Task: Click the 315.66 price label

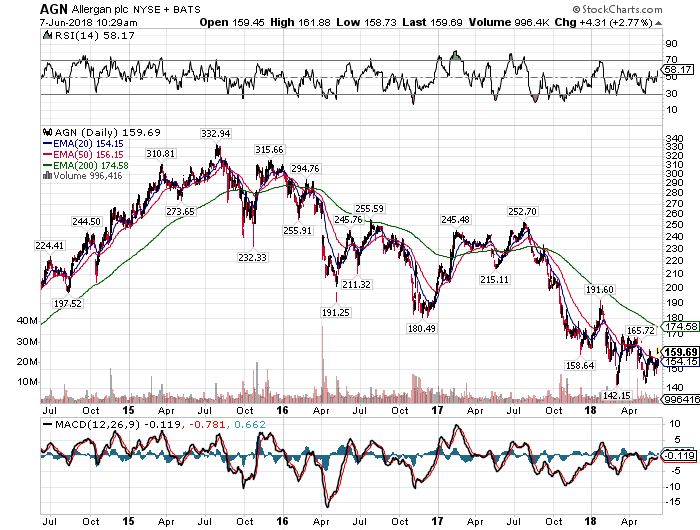Action: [269, 150]
